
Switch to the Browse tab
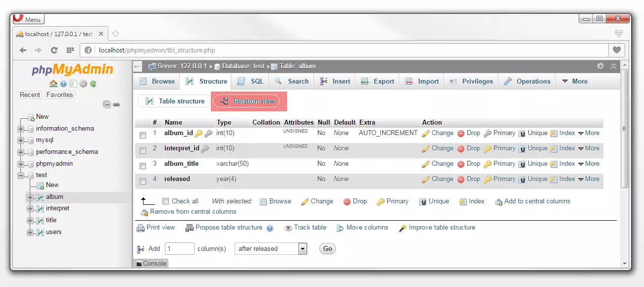pyautogui.click(x=157, y=82)
